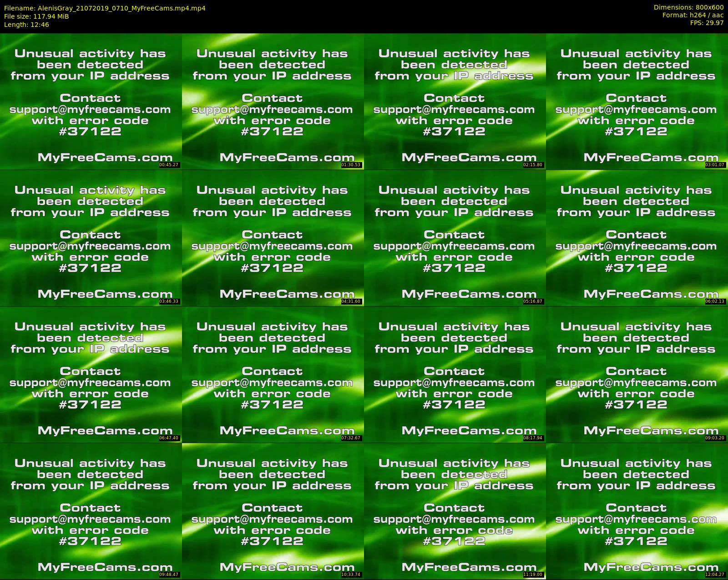Select the frame thumbnail stamped 01:30.53
This screenshot has height=580, width=728.
(273, 101)
